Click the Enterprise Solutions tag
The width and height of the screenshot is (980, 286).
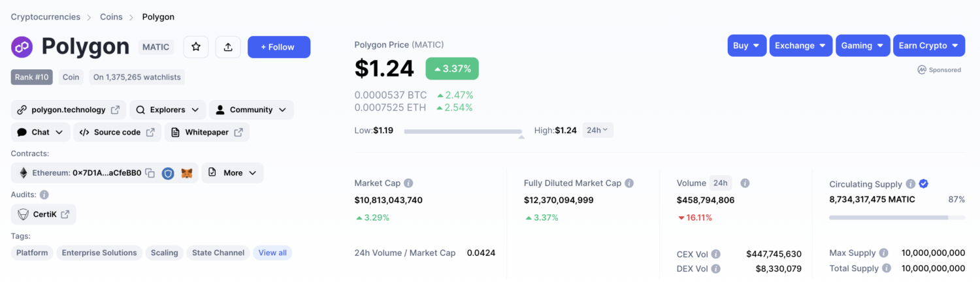click(99, 253)
